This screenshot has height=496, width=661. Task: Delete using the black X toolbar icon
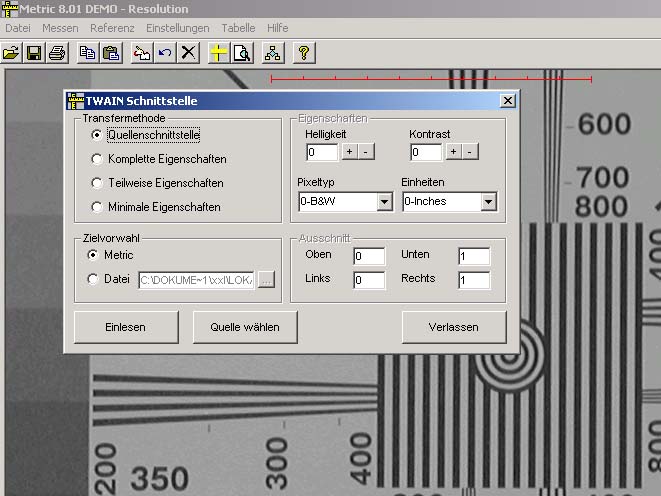(188, 53)
